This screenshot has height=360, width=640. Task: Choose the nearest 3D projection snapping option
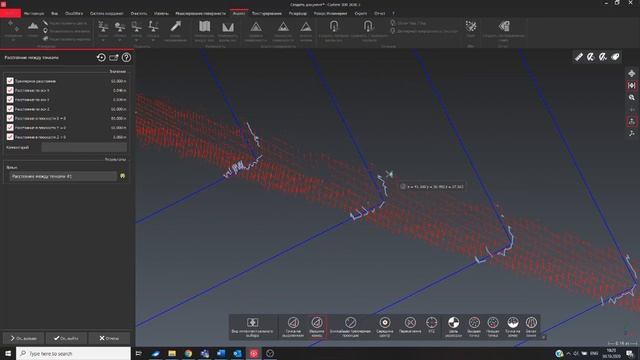[x=350, y=326]
